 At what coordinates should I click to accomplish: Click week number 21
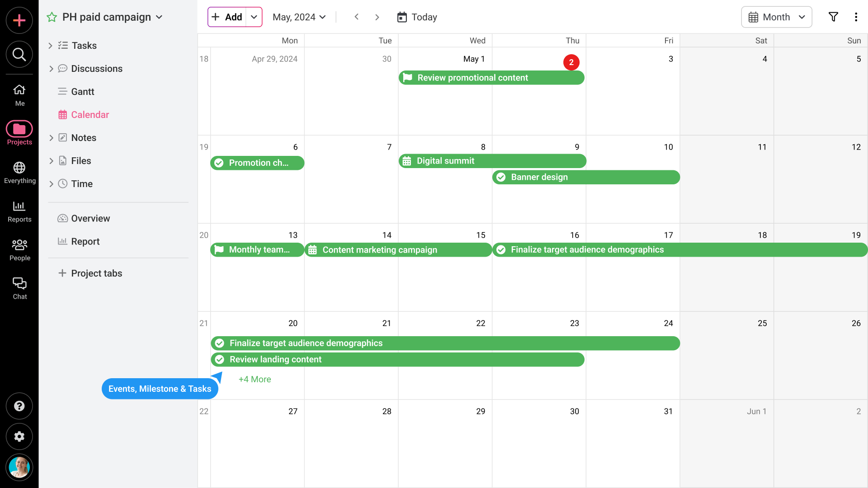[x=204, y=324]
